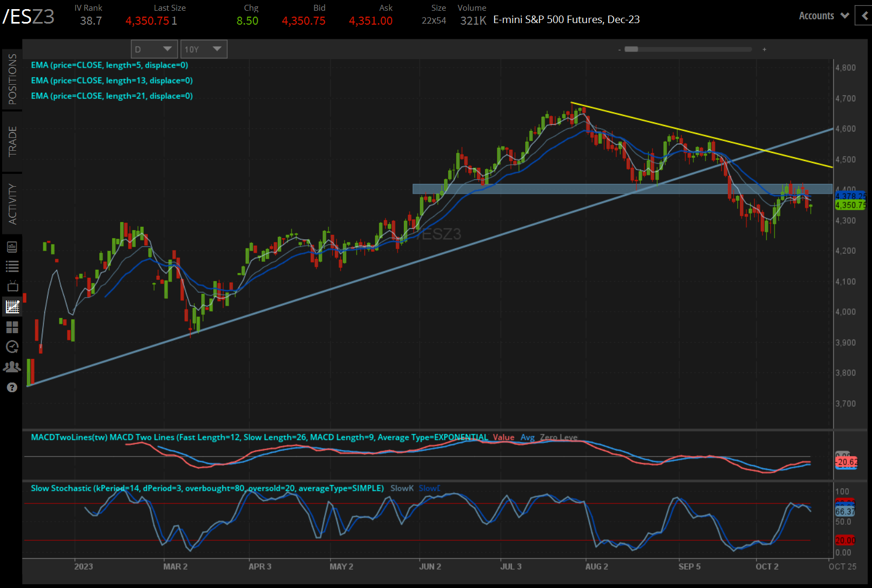The image size is (872, 588).
Task: Click the IV Rank value 38.7
Action: pos(91,21)
